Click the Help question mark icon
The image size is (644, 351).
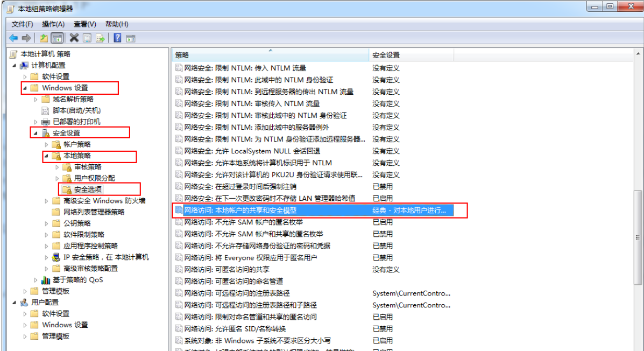117,38
